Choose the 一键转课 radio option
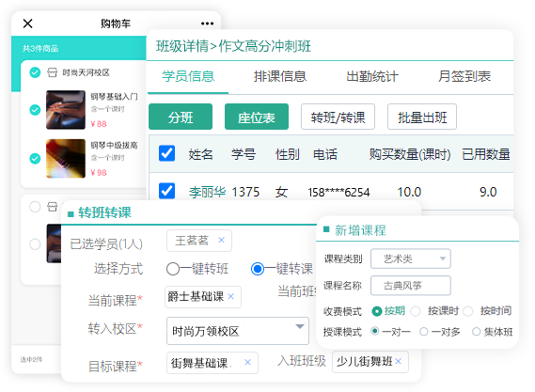535x392 pixels. pos(258,269)
